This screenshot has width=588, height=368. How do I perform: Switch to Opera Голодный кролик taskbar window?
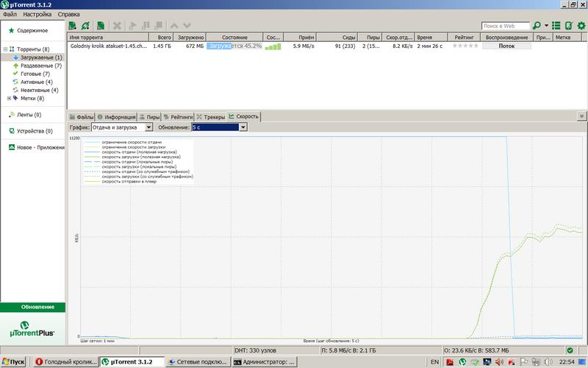[x=66, y=362]
